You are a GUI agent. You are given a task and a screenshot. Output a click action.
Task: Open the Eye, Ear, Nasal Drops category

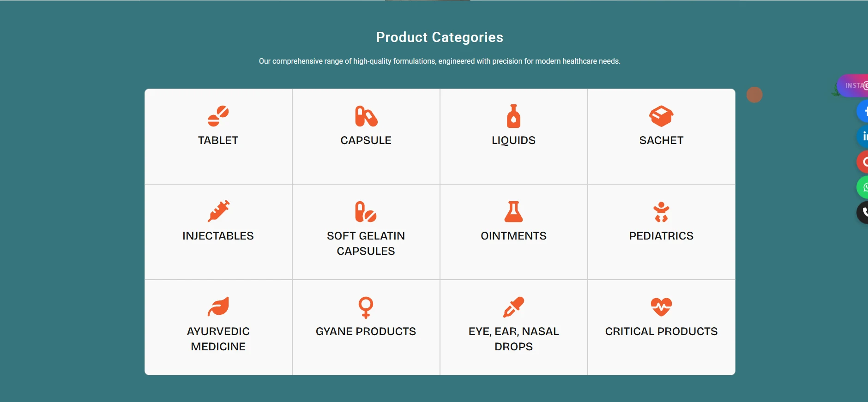point(513,339)
